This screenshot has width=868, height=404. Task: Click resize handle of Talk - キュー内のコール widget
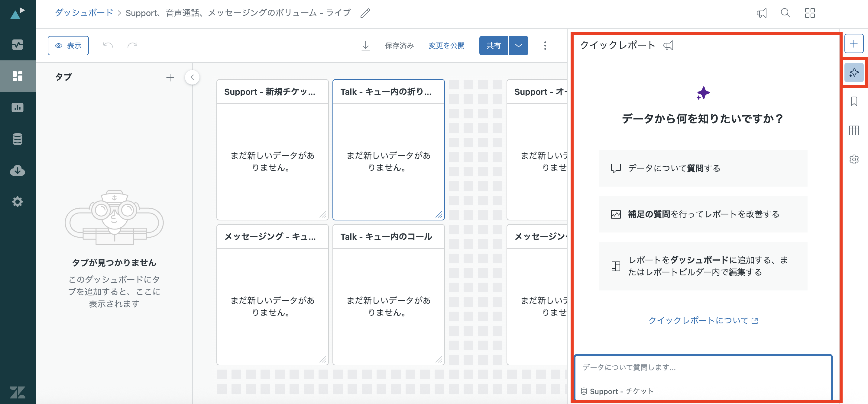click(439, 360)
